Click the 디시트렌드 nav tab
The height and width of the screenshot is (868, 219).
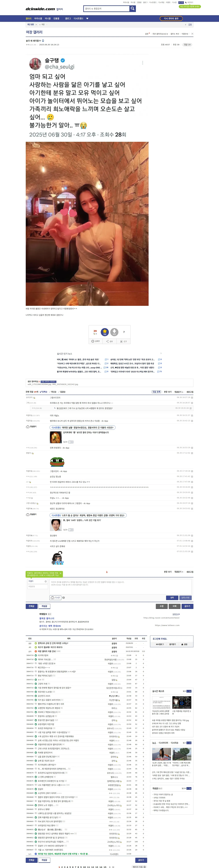click(78, 19)
